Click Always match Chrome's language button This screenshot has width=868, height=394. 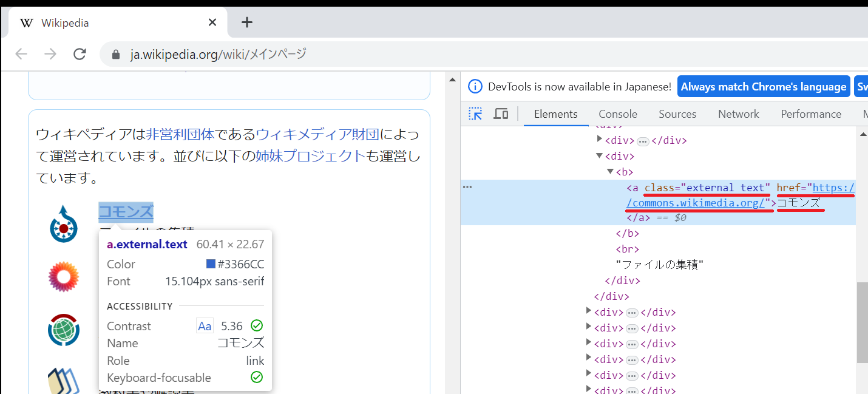tap(764, 87)
